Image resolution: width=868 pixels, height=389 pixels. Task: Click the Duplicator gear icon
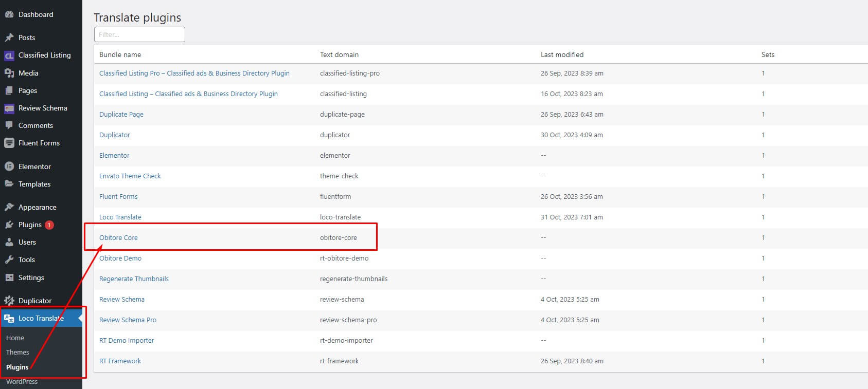coord(9,301)
